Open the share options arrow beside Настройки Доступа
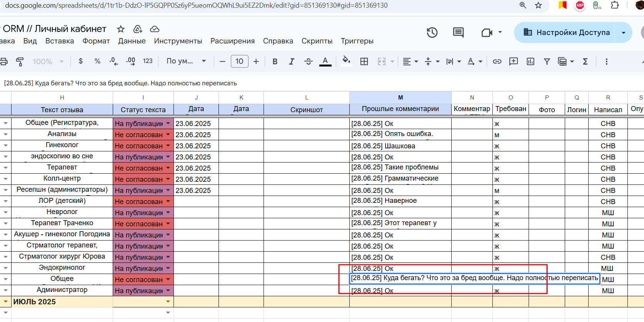Image resolution: width=644 pixels, height=322 pixels. pyautogui.click(x=624, y=33)
